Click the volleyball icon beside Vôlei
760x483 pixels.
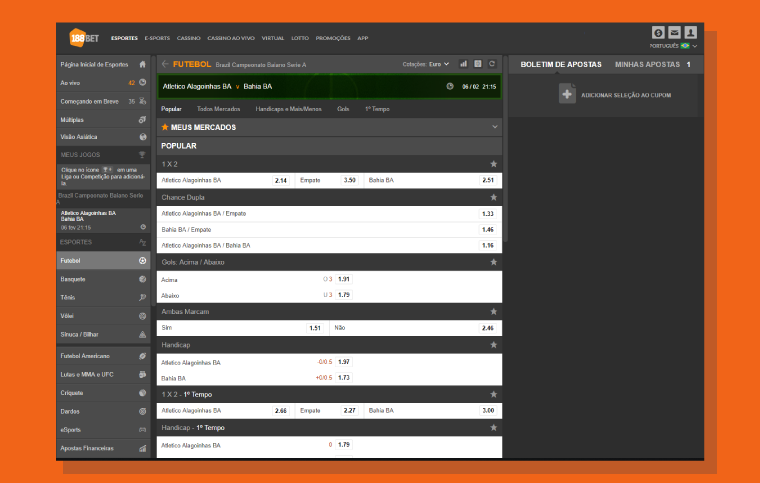[142, 316]
